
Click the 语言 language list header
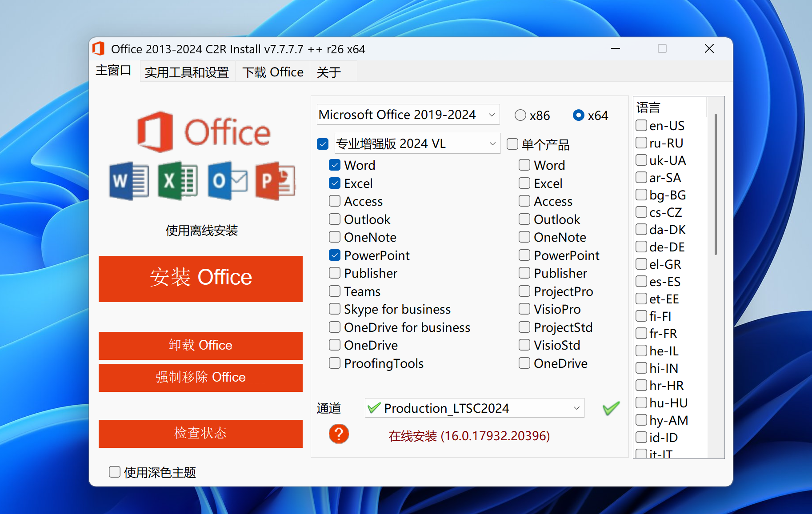tap(648, 108)
